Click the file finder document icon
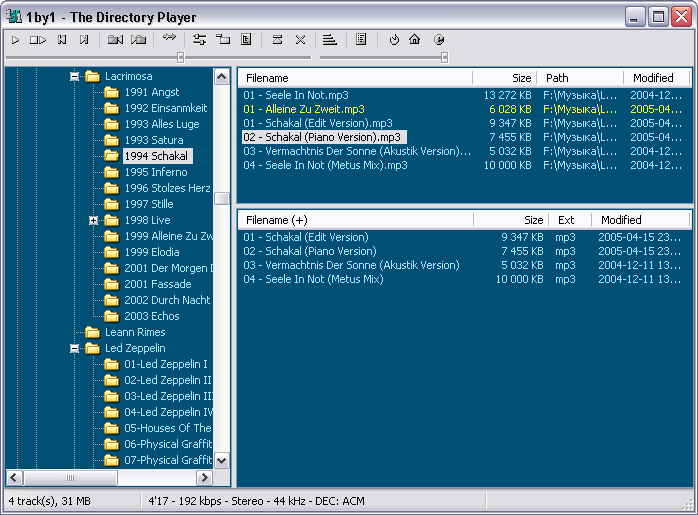Screen dimensions: 698x515 246,40
